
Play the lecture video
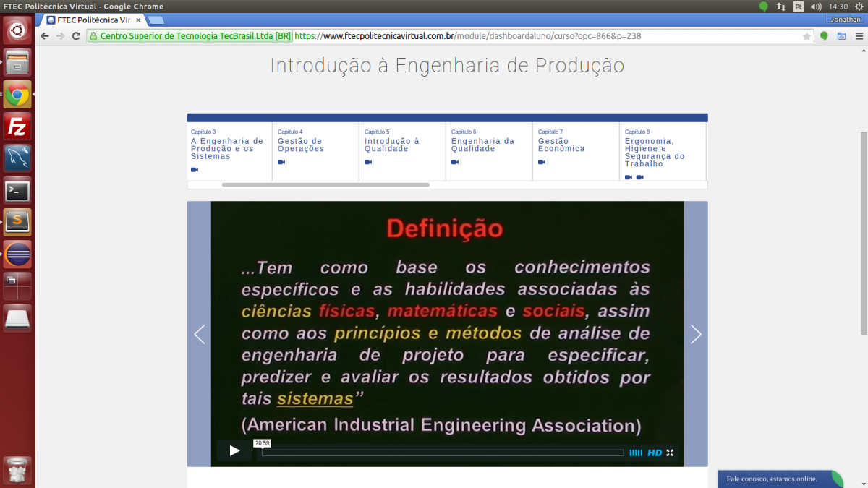234,450
